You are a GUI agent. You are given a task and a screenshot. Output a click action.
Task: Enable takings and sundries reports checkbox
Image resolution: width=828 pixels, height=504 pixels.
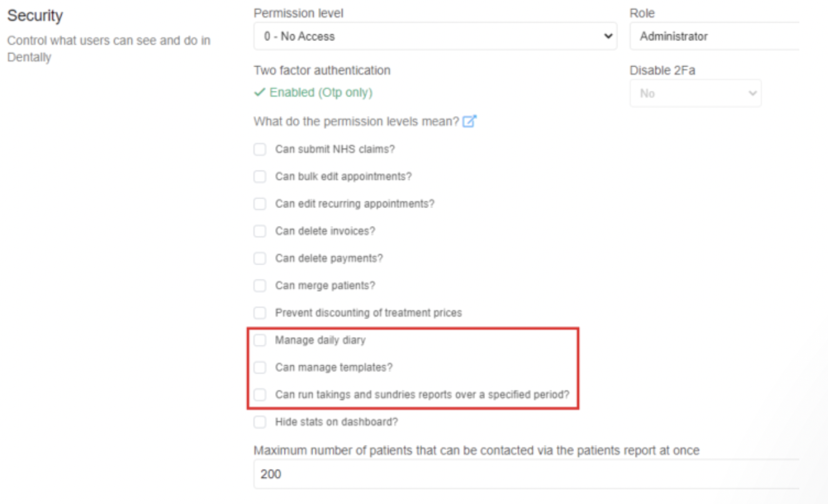[260, 394]
